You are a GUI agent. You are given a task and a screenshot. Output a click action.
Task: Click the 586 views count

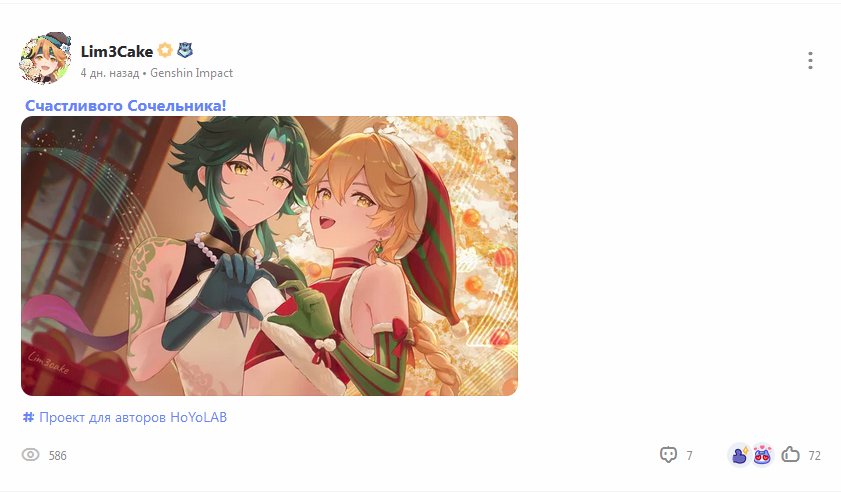coord(57,455)
